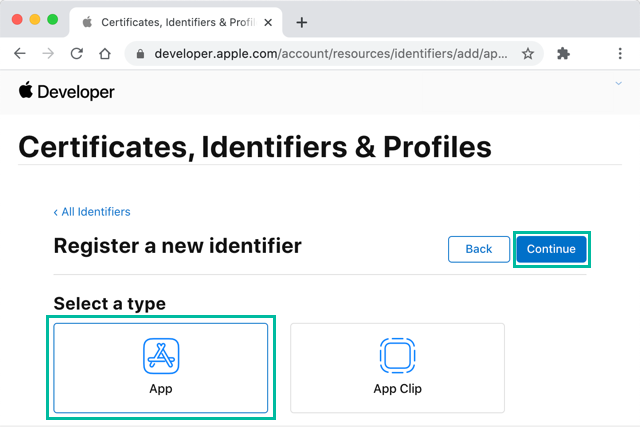Click the App Store icon in App card

point(161,356)
